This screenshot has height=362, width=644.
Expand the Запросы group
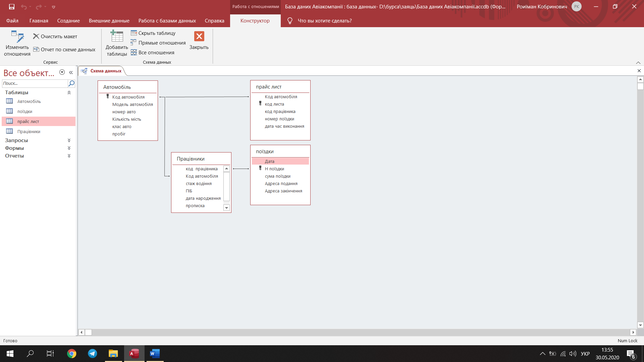pyautogui.click(x=69, y=140)
